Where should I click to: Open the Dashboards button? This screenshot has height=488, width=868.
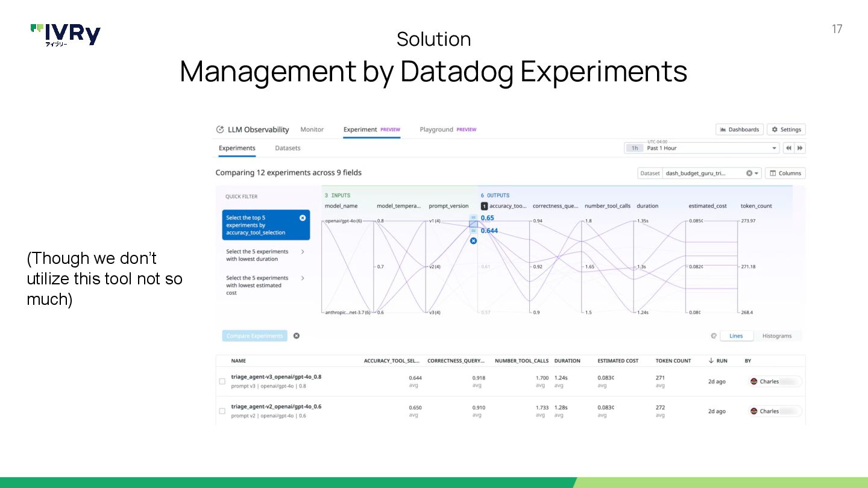click(740, 130)
